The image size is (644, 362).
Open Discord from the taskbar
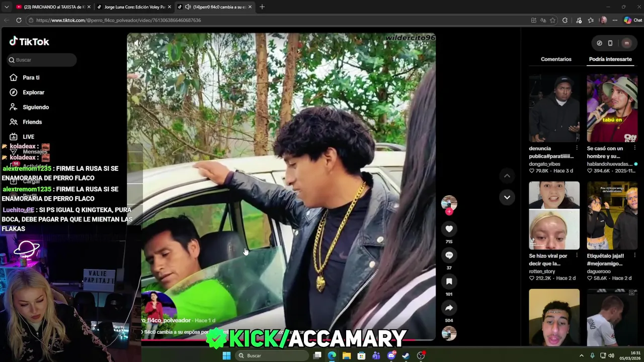[391, 355]
